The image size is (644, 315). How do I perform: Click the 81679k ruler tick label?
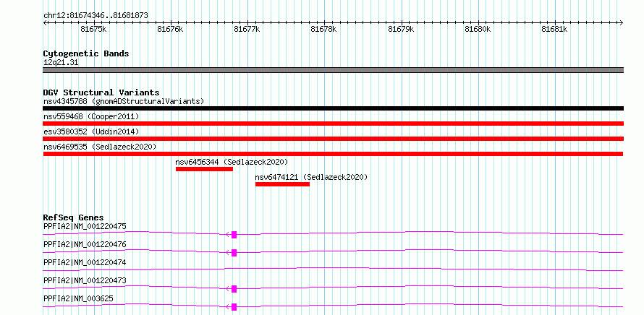pos(402,29)
